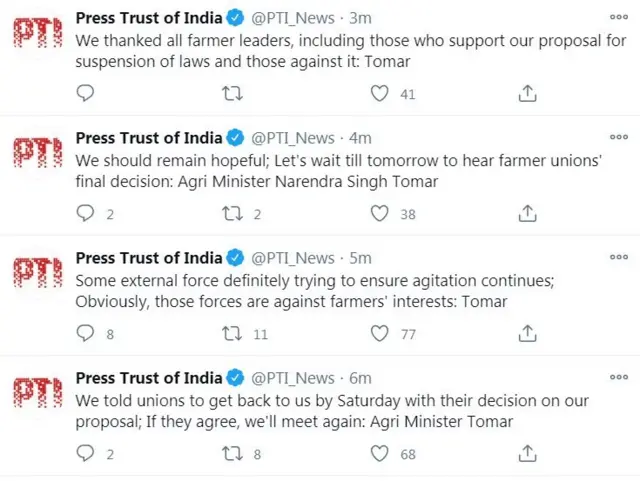Image resolution: width=640 pixels, height=481 pixels.
Task: Open more options on the 4m tweet
Action: tap(619, 137)
